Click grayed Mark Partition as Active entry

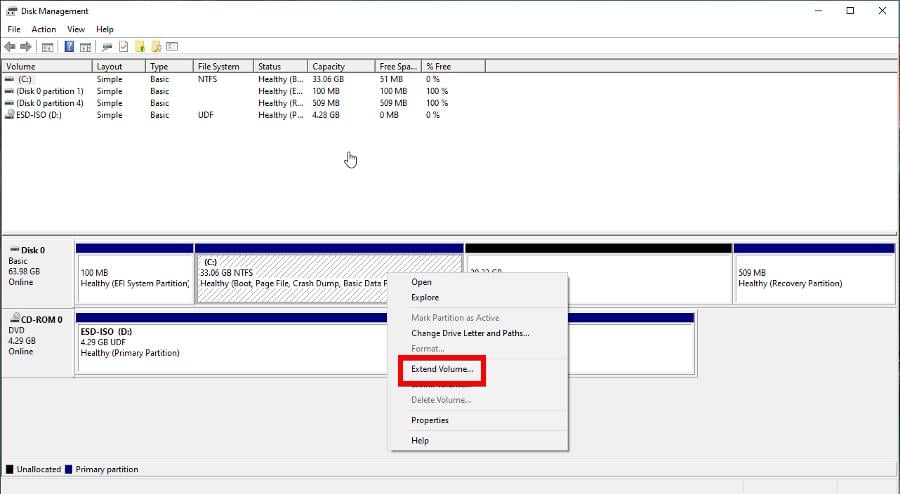455,318
